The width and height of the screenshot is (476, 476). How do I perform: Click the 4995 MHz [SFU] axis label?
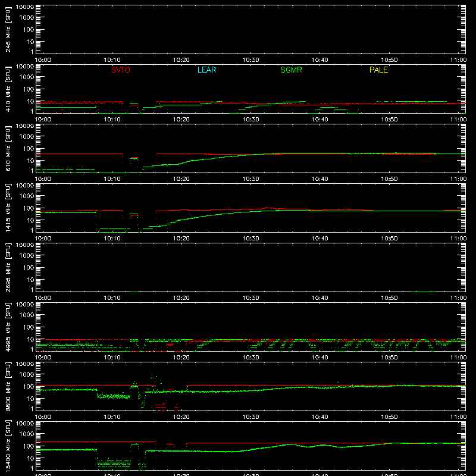pyautogui.click(x=8, y=327)
